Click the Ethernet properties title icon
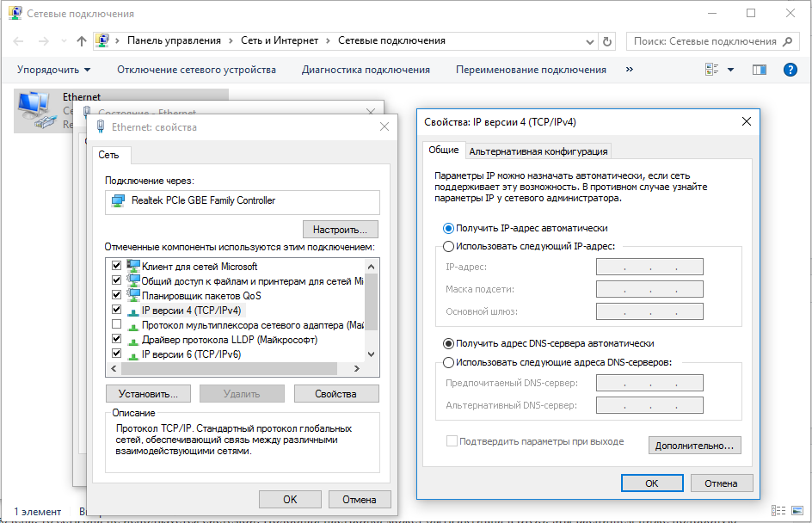 pyautogui.click(x=101, y=126)
